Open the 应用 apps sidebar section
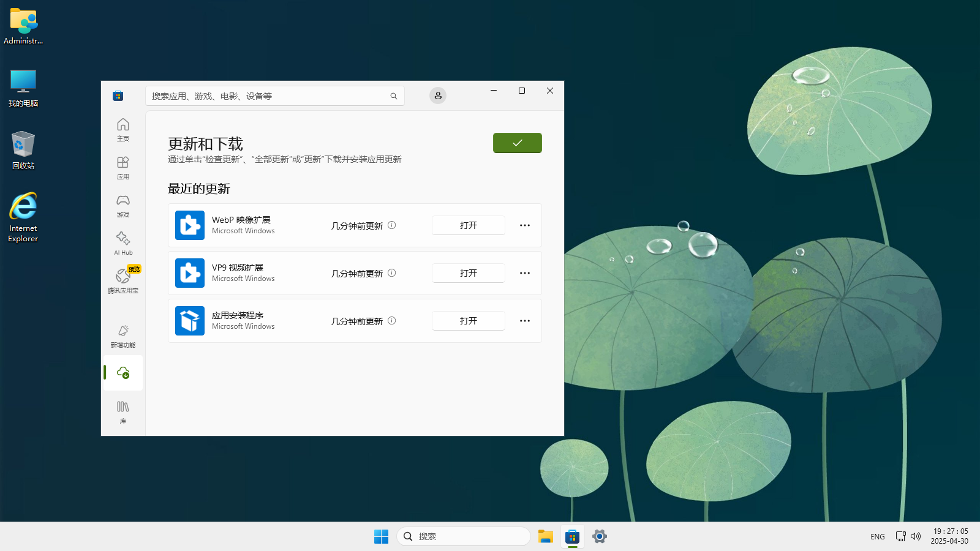 [123, 168]
